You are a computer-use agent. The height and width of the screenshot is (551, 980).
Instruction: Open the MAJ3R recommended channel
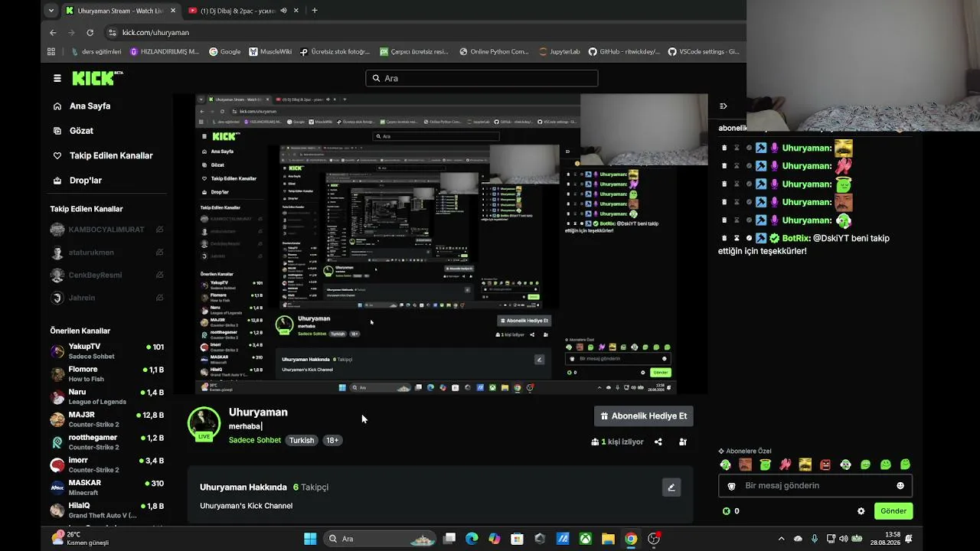[x=108, y=419]
